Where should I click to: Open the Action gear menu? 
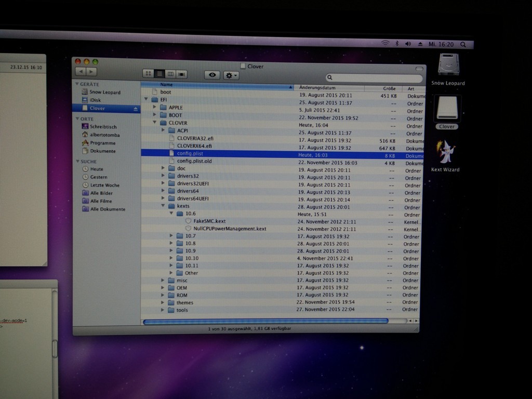(231, 75)
